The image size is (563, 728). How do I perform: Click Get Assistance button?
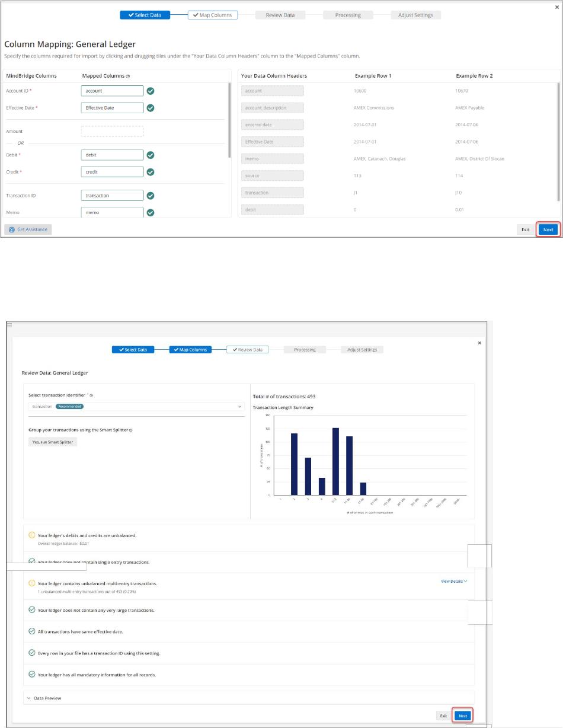click(x=28, y=229)
